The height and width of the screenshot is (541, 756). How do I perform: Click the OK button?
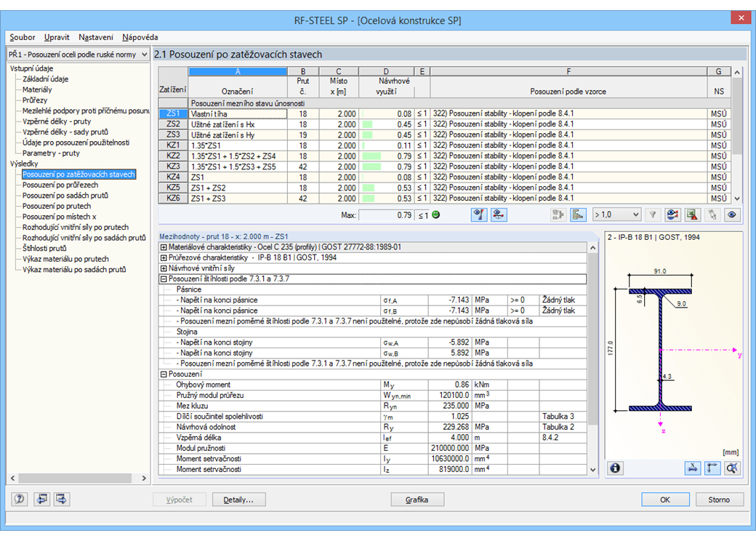(665, 500)
